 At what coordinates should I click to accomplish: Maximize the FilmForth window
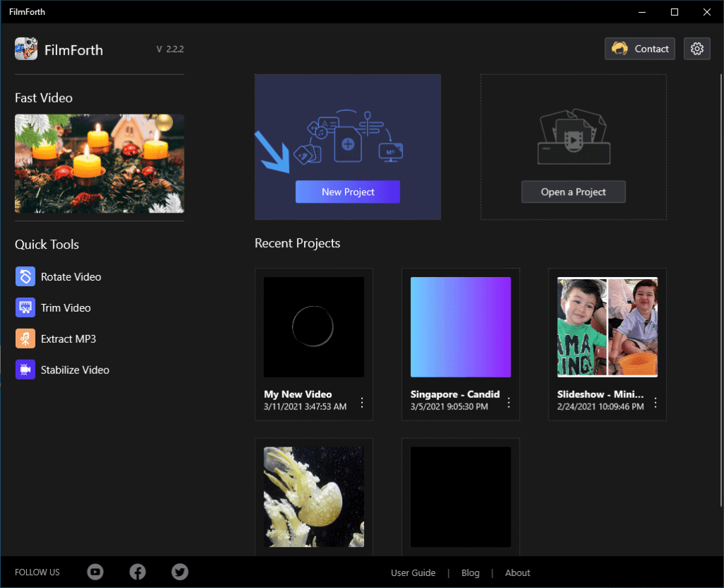[674, 12]
